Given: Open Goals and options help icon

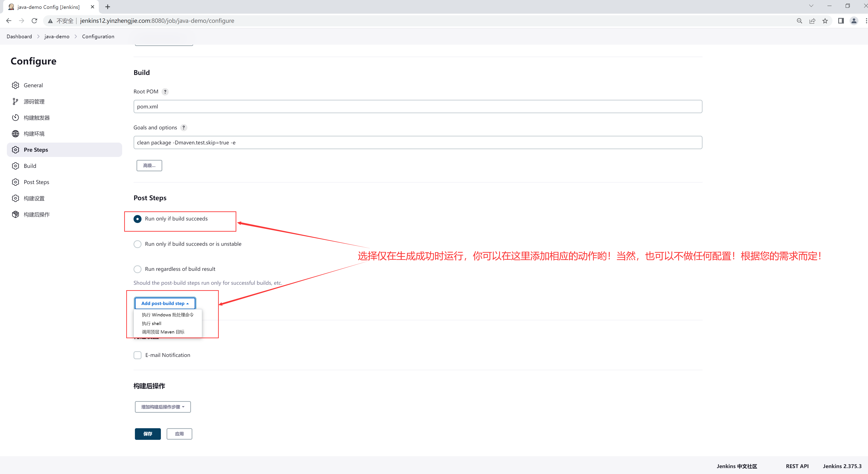Looking at the screenshot, I should [184, 128].
